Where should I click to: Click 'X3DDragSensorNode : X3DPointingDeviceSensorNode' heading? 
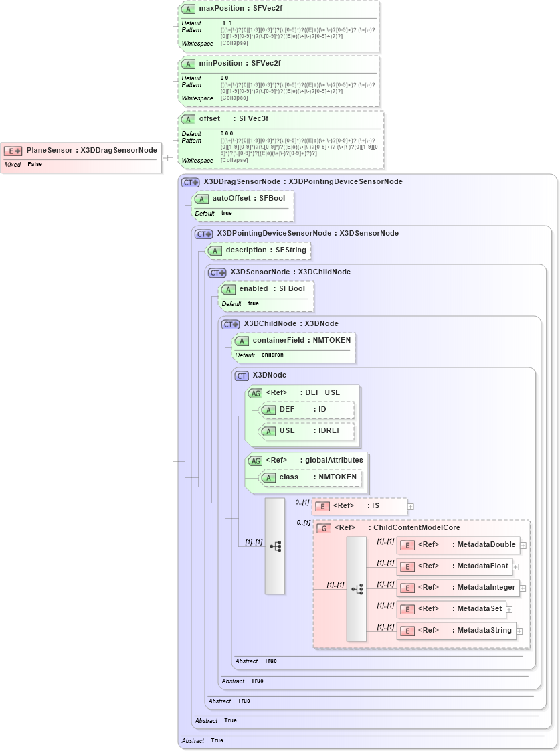click(303, 182)
